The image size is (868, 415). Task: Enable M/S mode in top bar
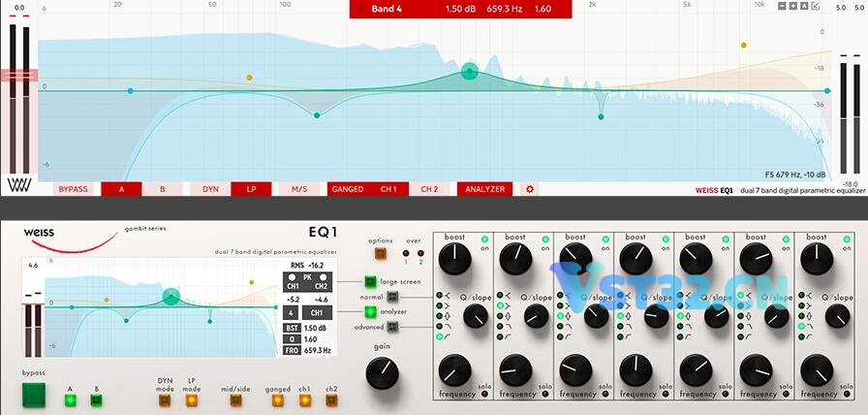(299, 189)
